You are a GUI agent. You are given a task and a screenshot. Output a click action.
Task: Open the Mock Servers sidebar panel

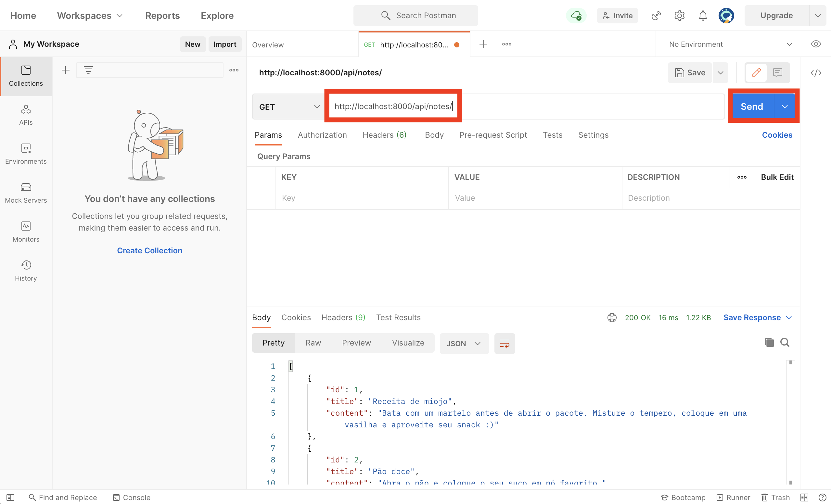[x=26, y=193]
